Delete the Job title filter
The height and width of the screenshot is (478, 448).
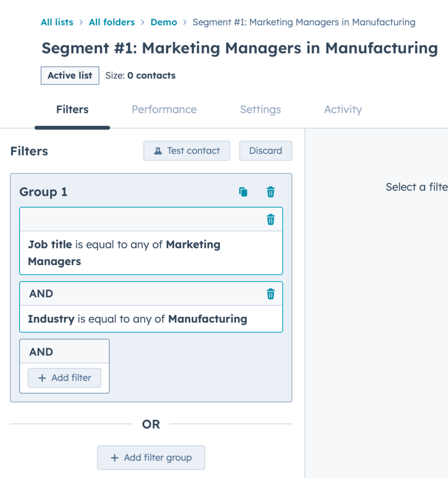[x=271, y=219]
